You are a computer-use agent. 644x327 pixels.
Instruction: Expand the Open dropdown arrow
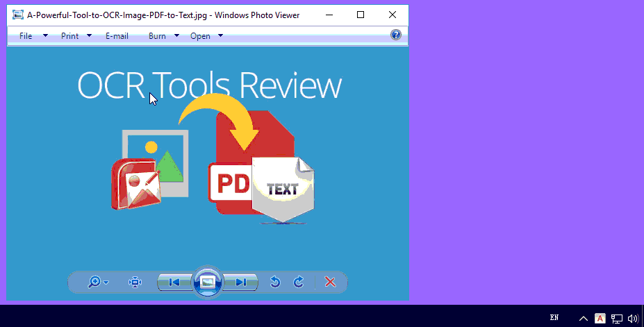[x=220, y=35]
